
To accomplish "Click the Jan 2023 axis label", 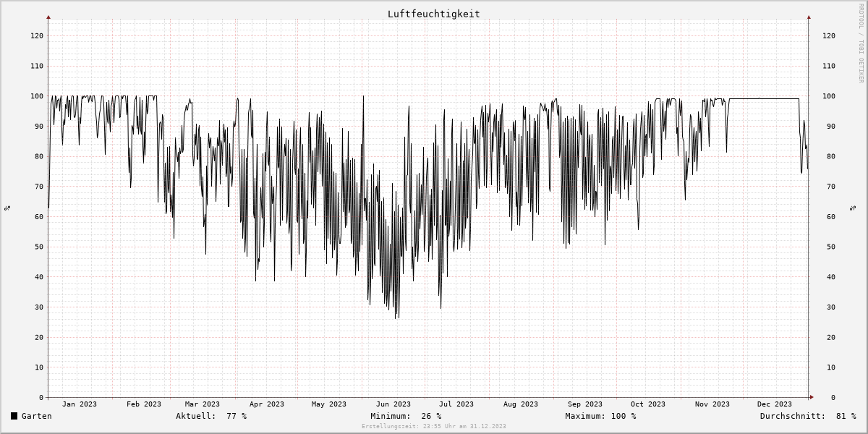I will 80,404.
